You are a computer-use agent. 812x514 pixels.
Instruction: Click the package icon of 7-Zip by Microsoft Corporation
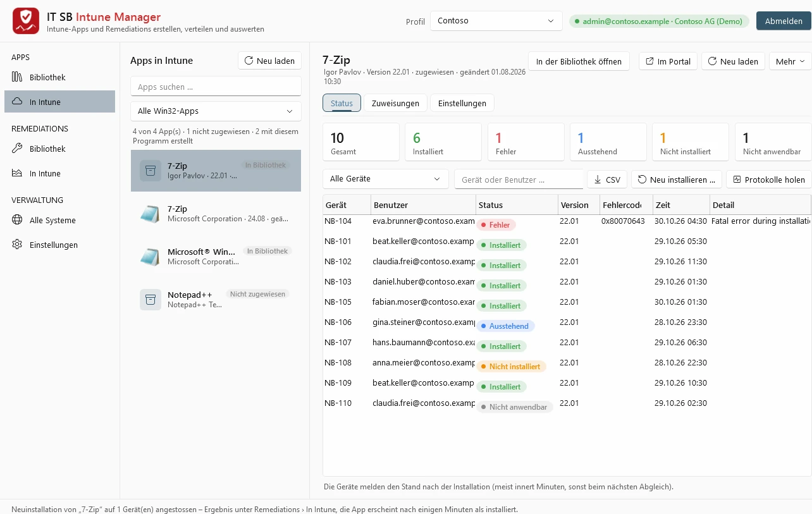click(151, 214)
